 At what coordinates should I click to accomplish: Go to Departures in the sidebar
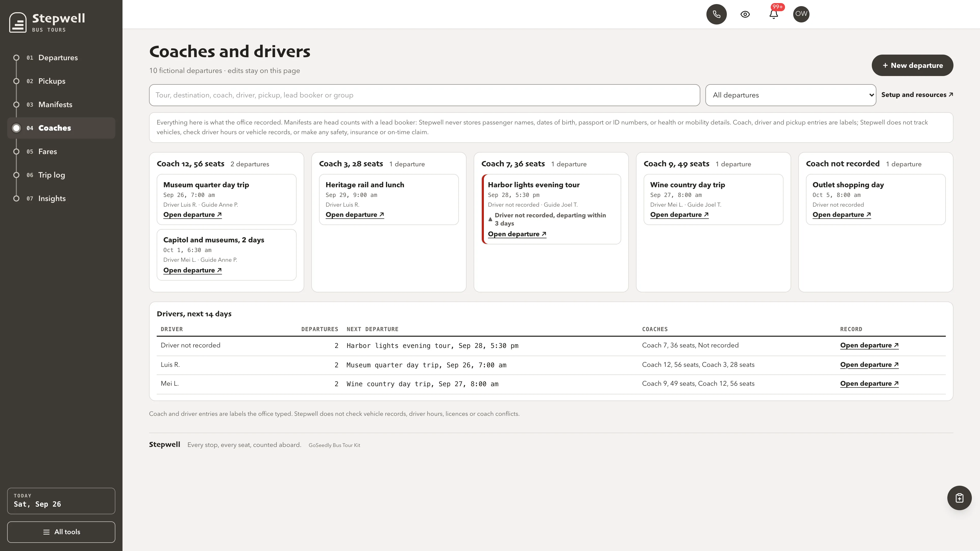[61, 58]
